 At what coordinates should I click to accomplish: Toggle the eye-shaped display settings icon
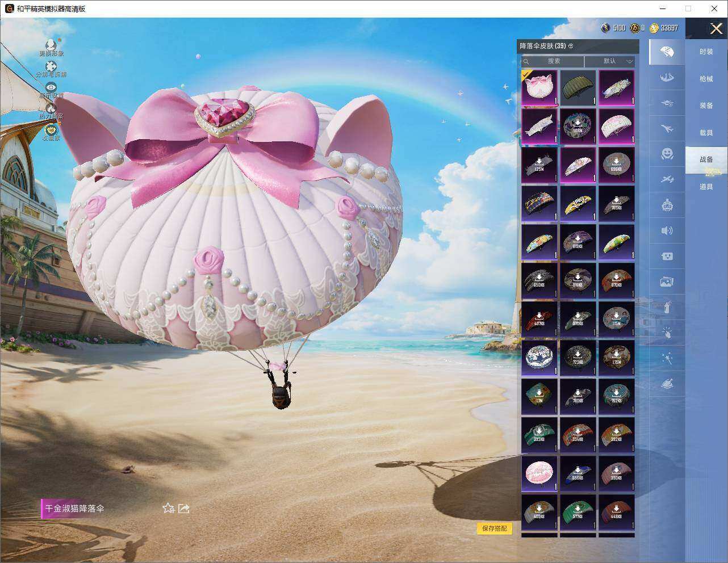[51, 87]
